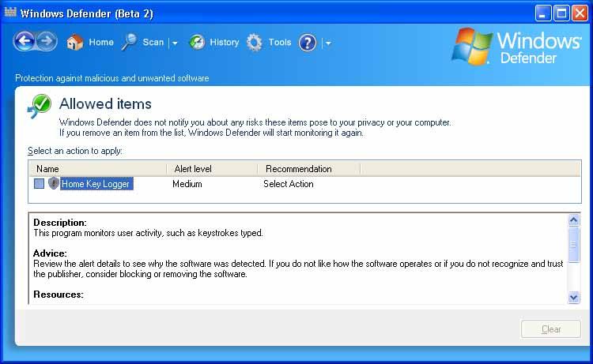The height and width of the screenshot is (364, 593).
Task: Sort by the Name column header
Action: [98, 169]
